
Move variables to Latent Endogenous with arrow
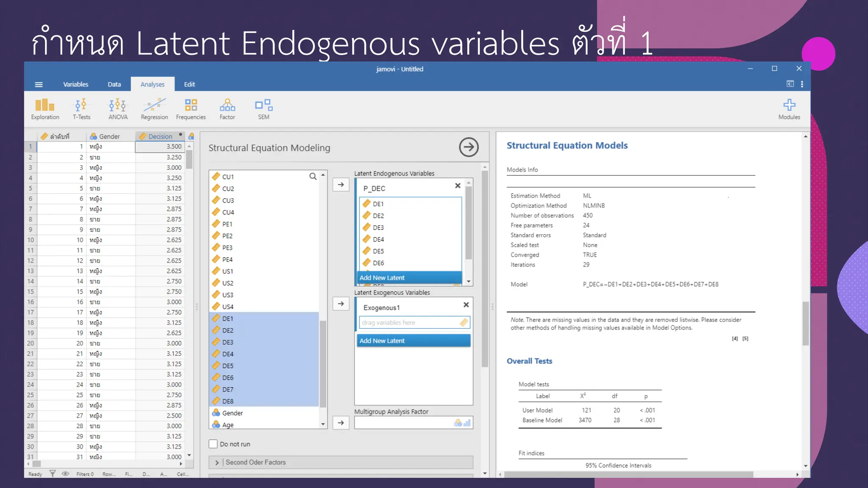point(341,185)
